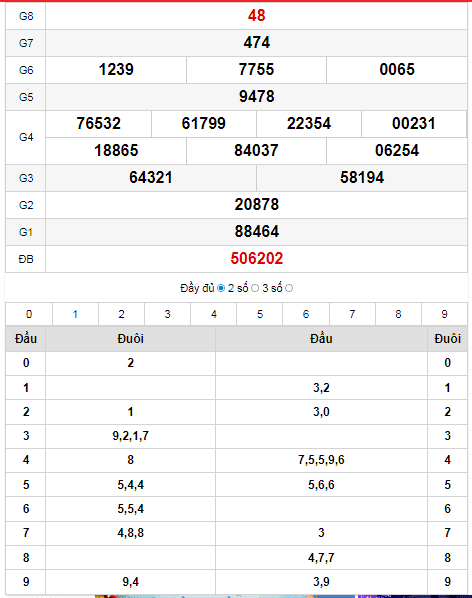Pick digit 8 in the filter row
The width and height of the screenshot is (472, 598).
pos(398,314)
